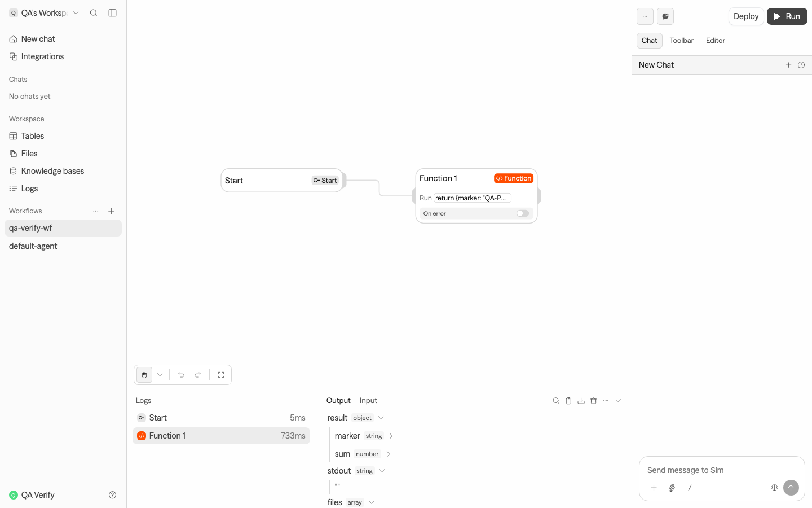The image size is (812, 508).
Task: Add a new workflow with plus icon
Action: coord(112,211)
